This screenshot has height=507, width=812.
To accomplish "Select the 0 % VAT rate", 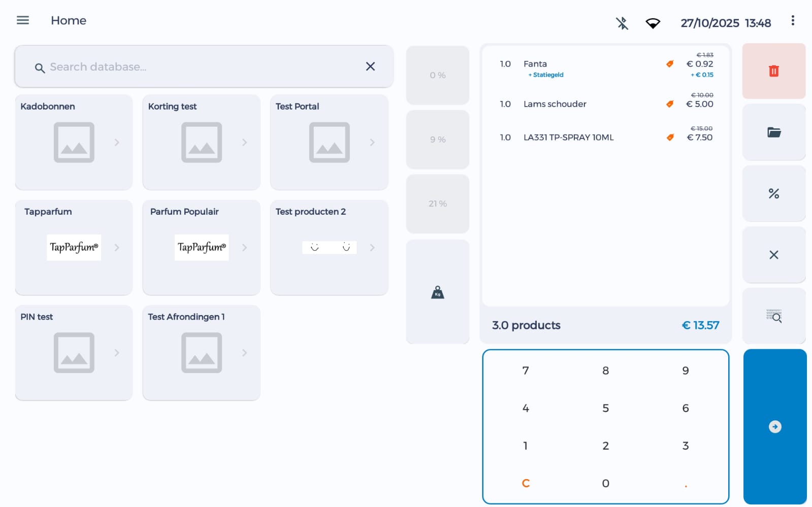I will [437, 75].
